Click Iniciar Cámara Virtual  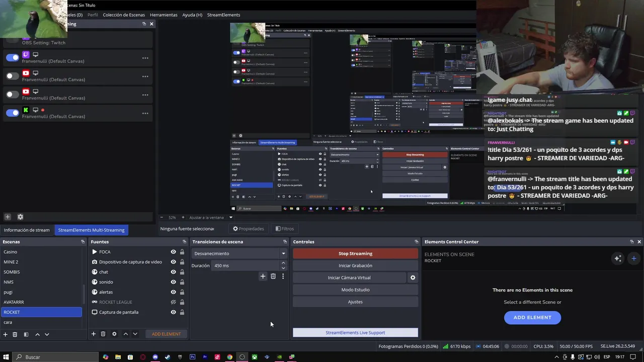tap(349, 278)
